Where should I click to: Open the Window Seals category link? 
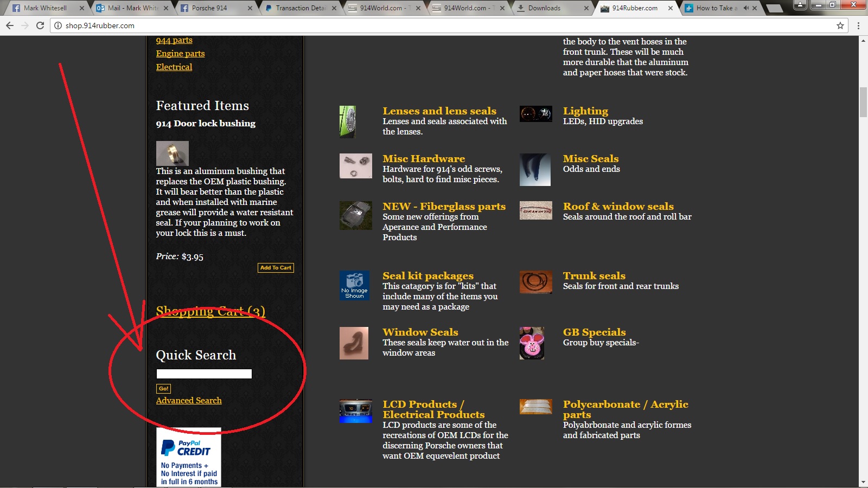[420, 332]
